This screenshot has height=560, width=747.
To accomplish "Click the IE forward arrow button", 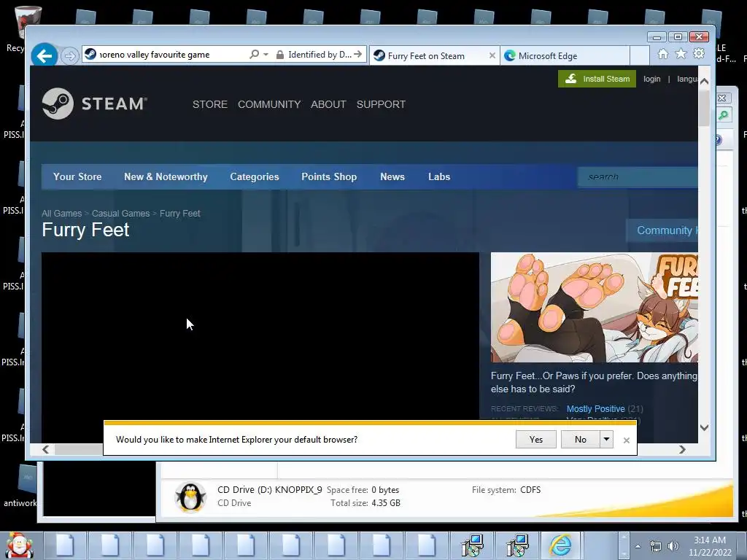I will (x=69, y=56).
